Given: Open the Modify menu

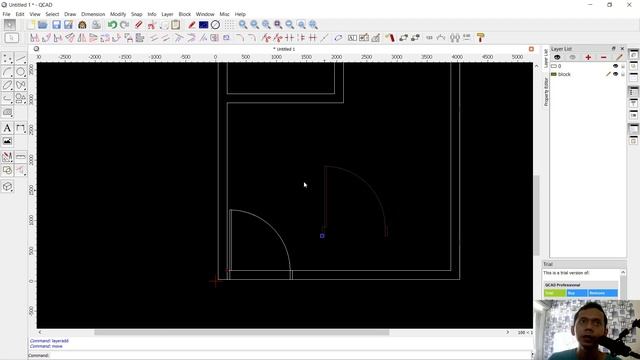Looking at the screenshot, I should point(118,14).
